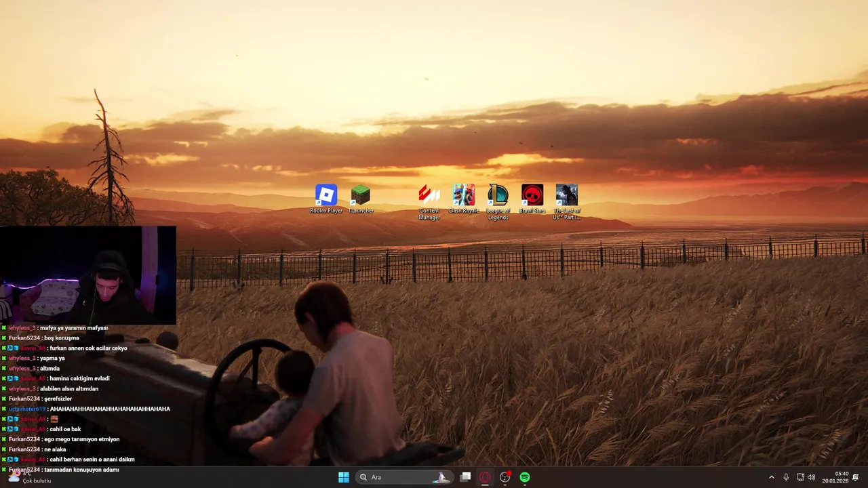Open notifications via the bell icon
Viewport: 868px width, 488px height.
pyautogui.click(x=856, y=477)
